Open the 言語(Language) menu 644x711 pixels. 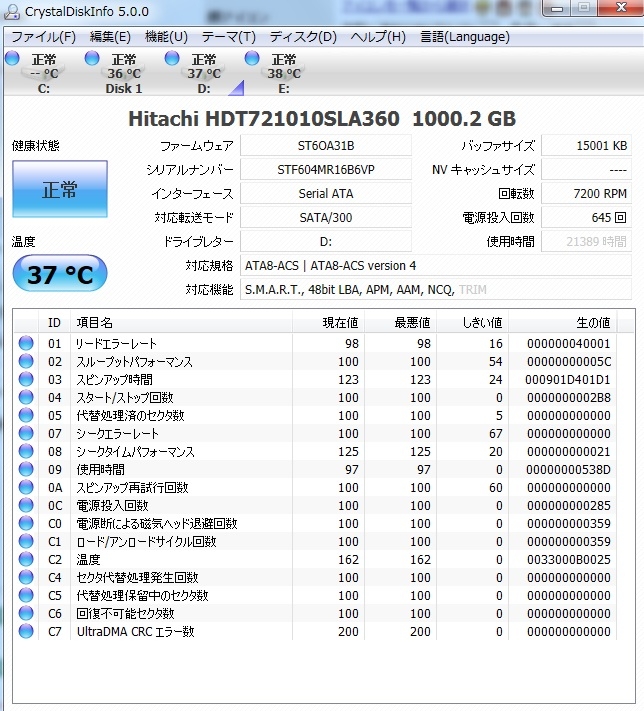[465, 37]
